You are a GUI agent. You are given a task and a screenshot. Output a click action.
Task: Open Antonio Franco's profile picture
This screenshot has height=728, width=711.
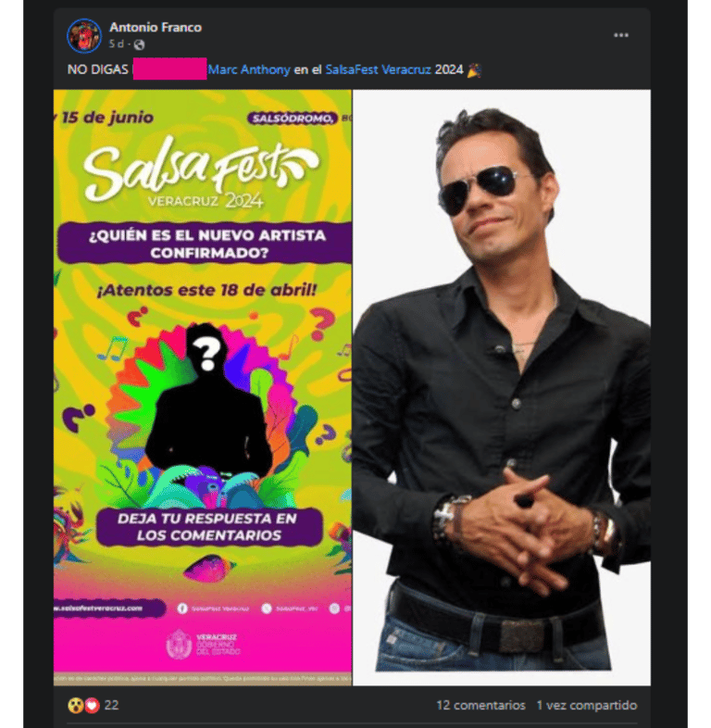pyautogui.click(x=84, y=36)
